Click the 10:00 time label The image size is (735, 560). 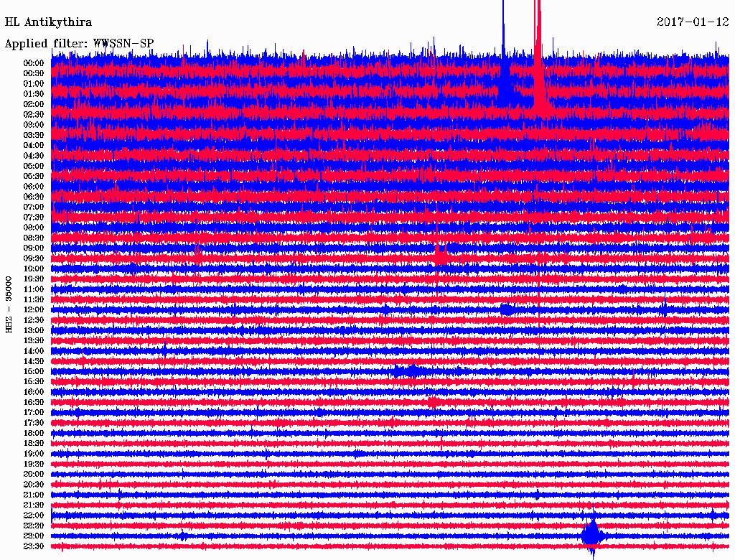34,269
